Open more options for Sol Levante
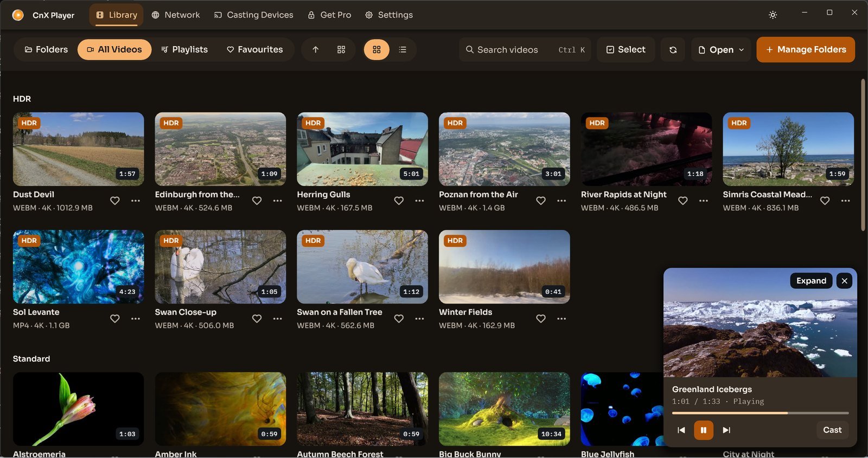The image size is (868, 458). click(x=136, y=319)
